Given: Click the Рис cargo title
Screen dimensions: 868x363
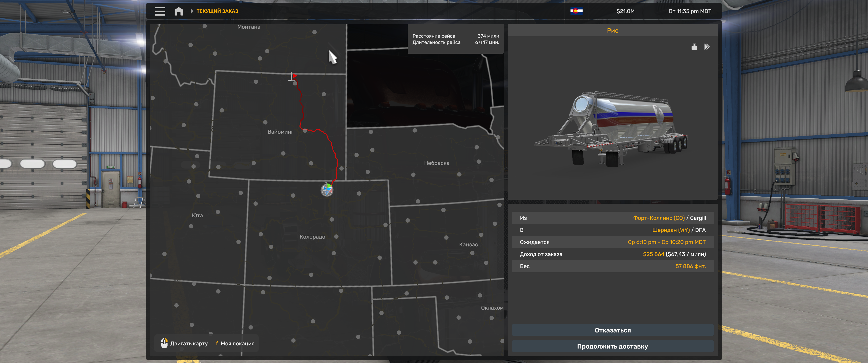Looking at the screenshot, I should click(x=613, y=30).
